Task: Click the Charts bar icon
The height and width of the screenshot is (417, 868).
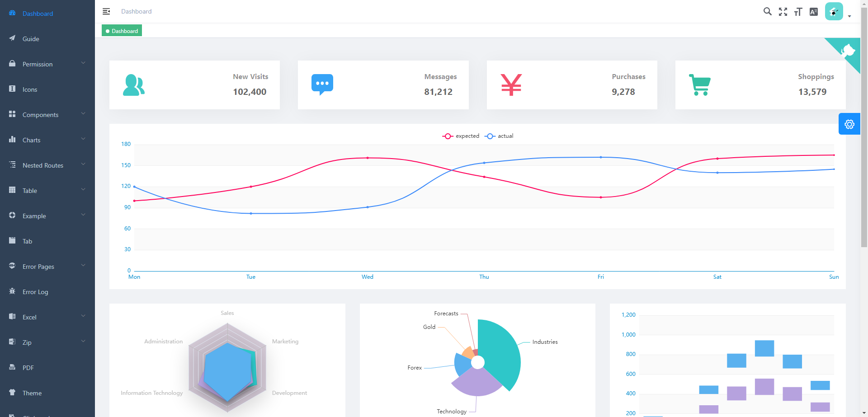Action: (x=12, y=140)
